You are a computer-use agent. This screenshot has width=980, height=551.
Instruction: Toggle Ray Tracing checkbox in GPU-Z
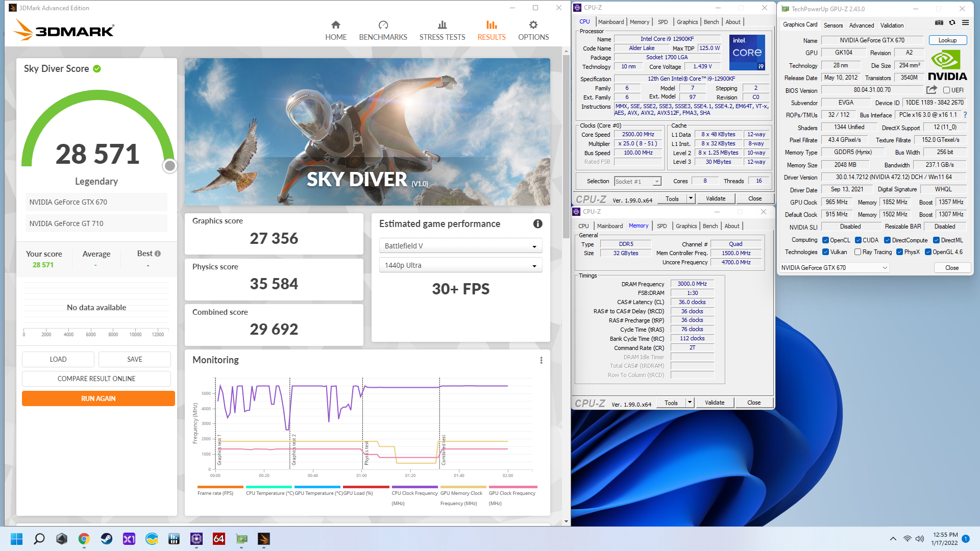[x=857, y=252]
